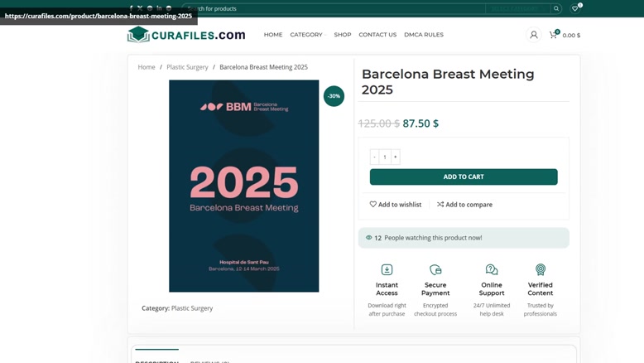
Task: Open the select category dropdown in search
Action: (x=515, y=8)
